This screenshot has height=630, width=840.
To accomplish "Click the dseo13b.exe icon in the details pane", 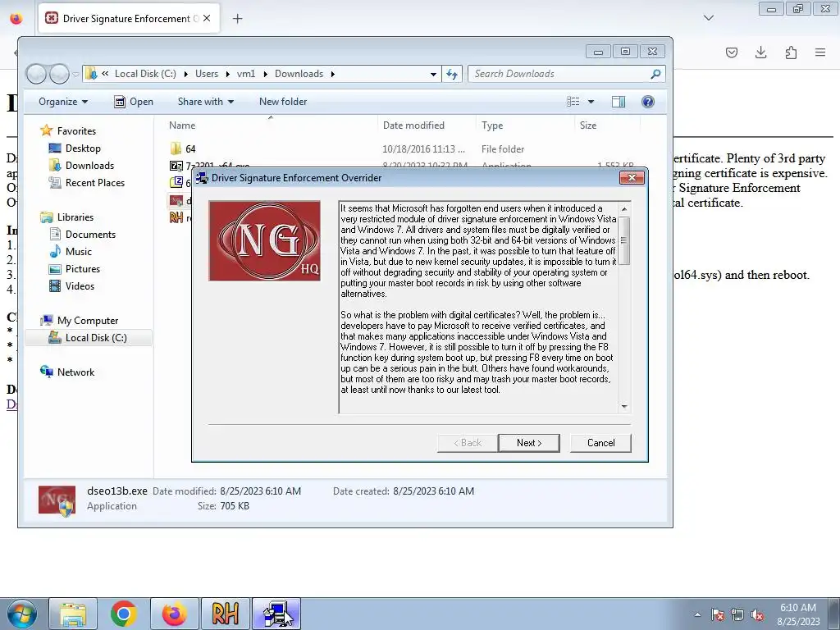I will pos(57,500).
